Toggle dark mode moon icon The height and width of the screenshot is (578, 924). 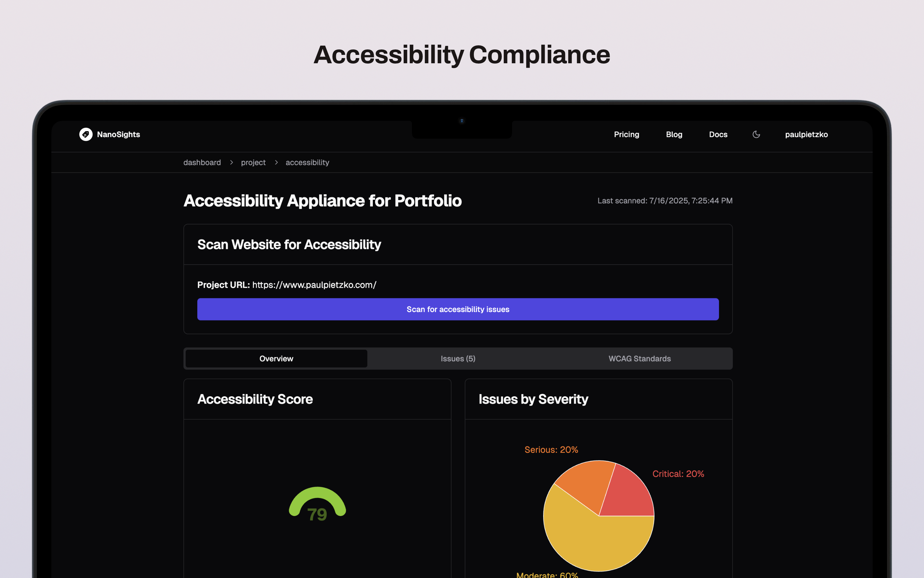click(756, 135)
